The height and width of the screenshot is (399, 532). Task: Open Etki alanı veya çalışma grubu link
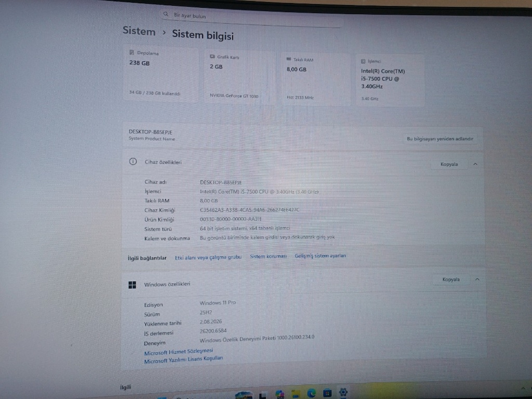coord(208,257)
